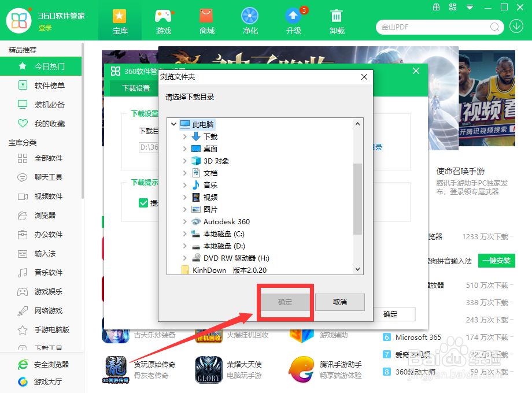
Task: Open the 净化 purify tab
Action: 250,21
